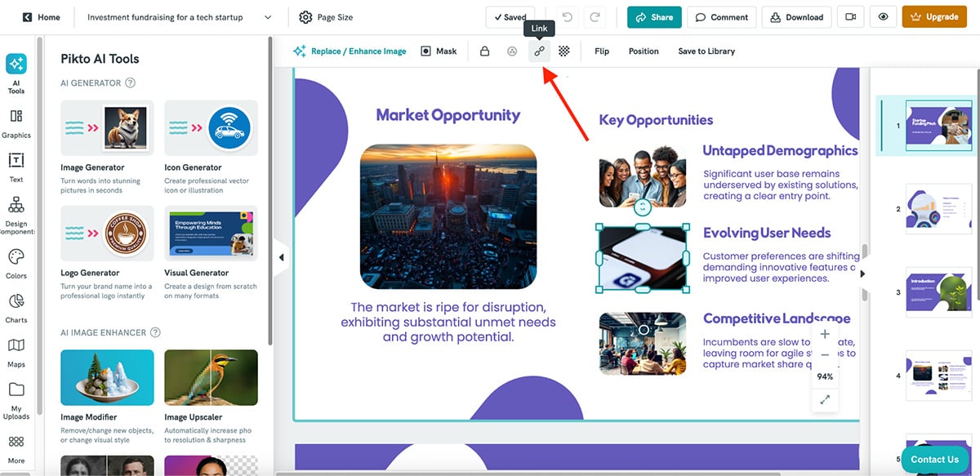980x476 pixels.
Task: Open the Flip menu for the image
Action: coord(601,51)
